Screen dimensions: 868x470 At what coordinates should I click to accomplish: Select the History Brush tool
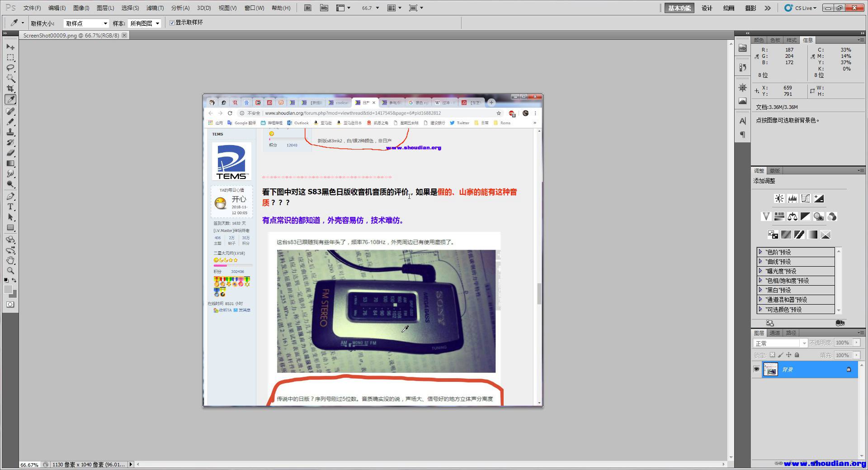coord(10,142)
